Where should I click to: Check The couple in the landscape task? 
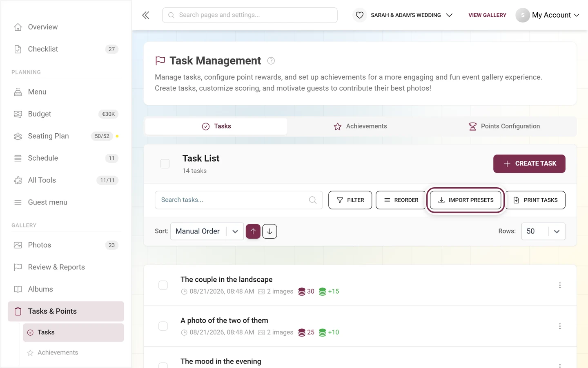pos(163,285)
